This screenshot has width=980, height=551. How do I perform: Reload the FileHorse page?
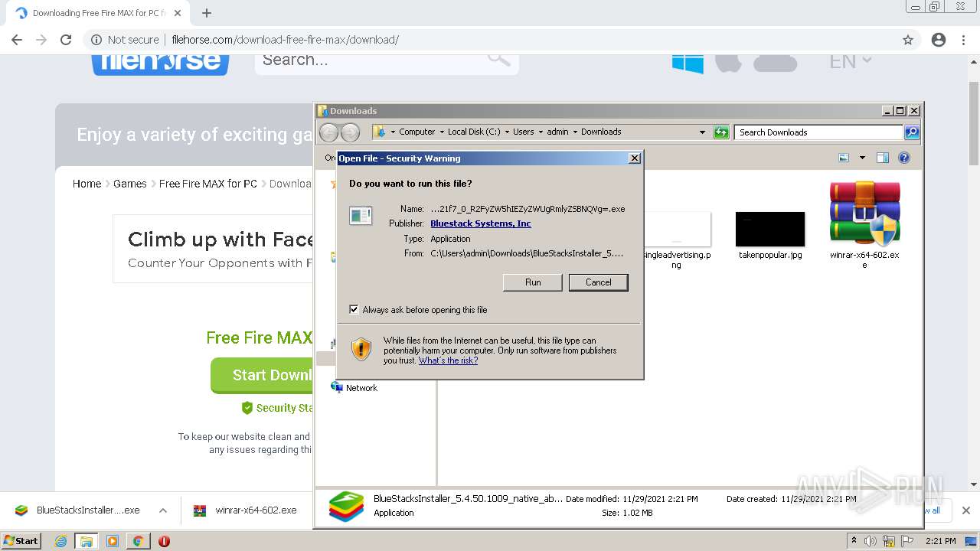pyautogui.click(x=66, y=40)
